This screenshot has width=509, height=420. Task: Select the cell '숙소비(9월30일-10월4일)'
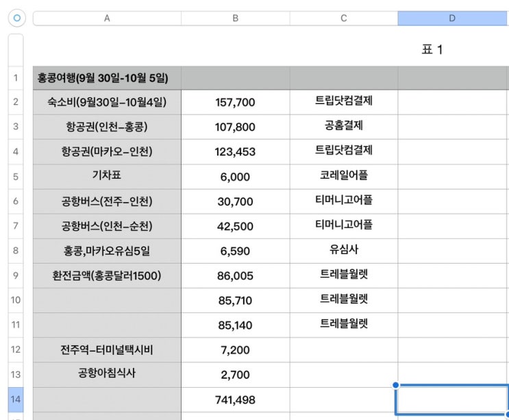click(107, 102)
